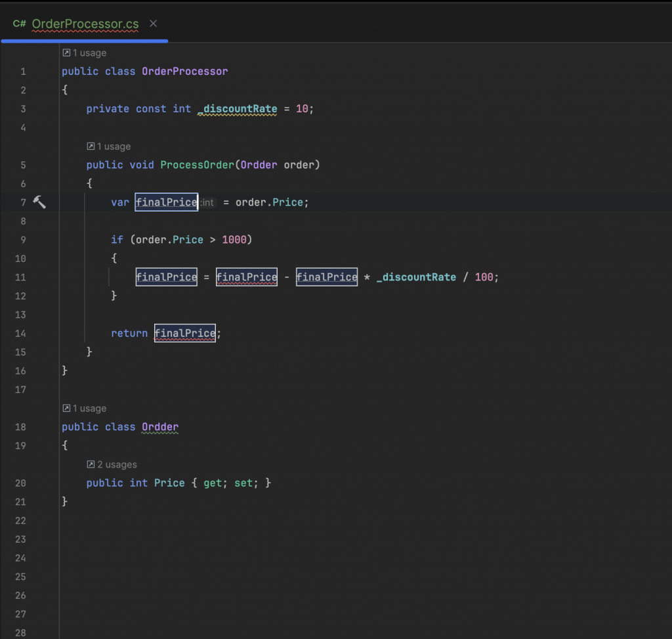Click the 'private' keyword on line 3

108,109
